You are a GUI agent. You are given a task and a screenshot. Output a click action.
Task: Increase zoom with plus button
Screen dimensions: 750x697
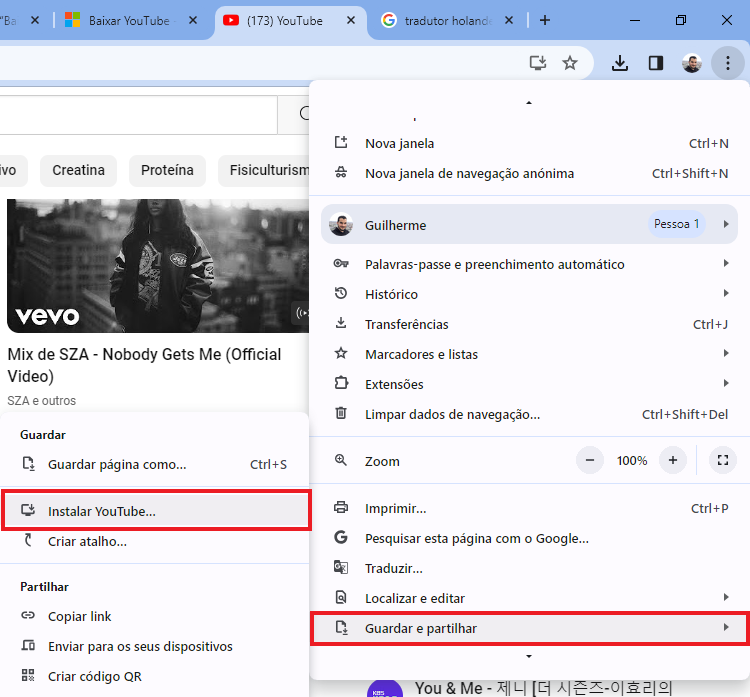tap(673, 460)
